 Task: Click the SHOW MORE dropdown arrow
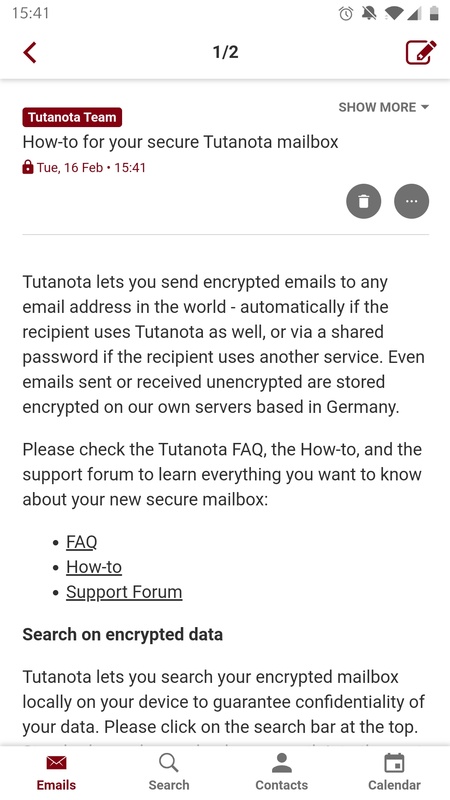(424, 107)
